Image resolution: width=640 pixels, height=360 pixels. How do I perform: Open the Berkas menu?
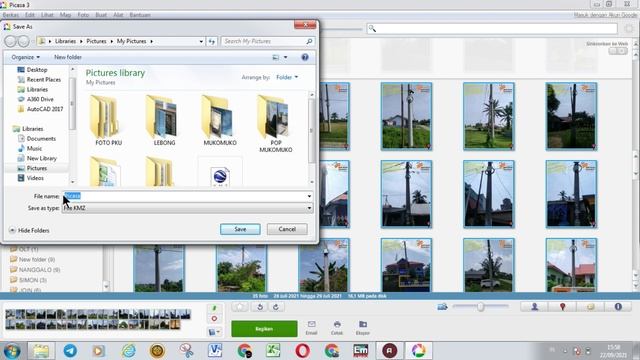11,15
